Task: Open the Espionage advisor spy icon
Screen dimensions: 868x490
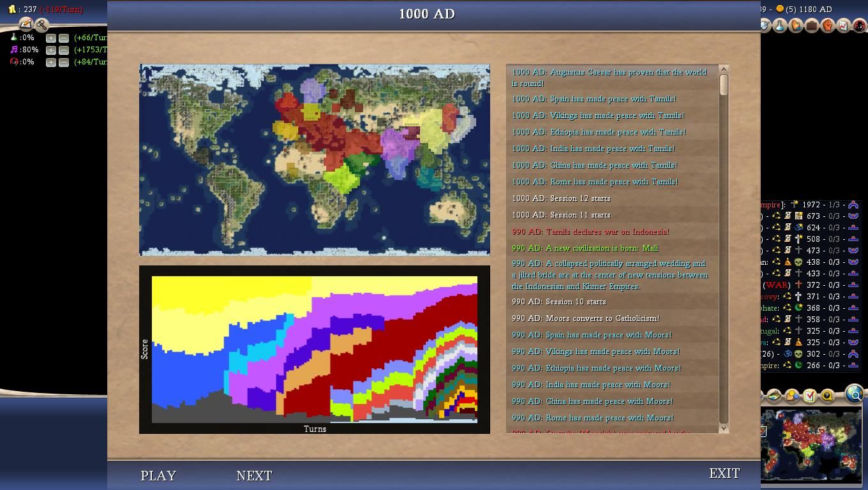Action: [x=860, y=26]
